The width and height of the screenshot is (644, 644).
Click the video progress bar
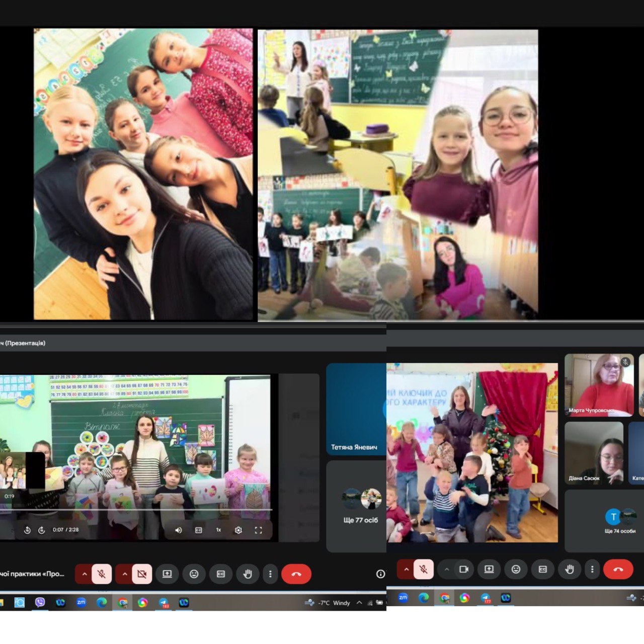(136, 510)
